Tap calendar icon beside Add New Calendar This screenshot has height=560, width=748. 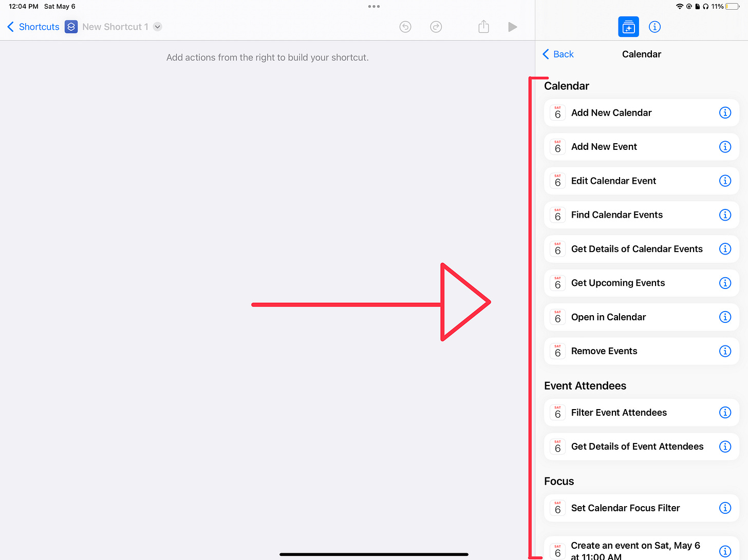click(x=557, y=113)
